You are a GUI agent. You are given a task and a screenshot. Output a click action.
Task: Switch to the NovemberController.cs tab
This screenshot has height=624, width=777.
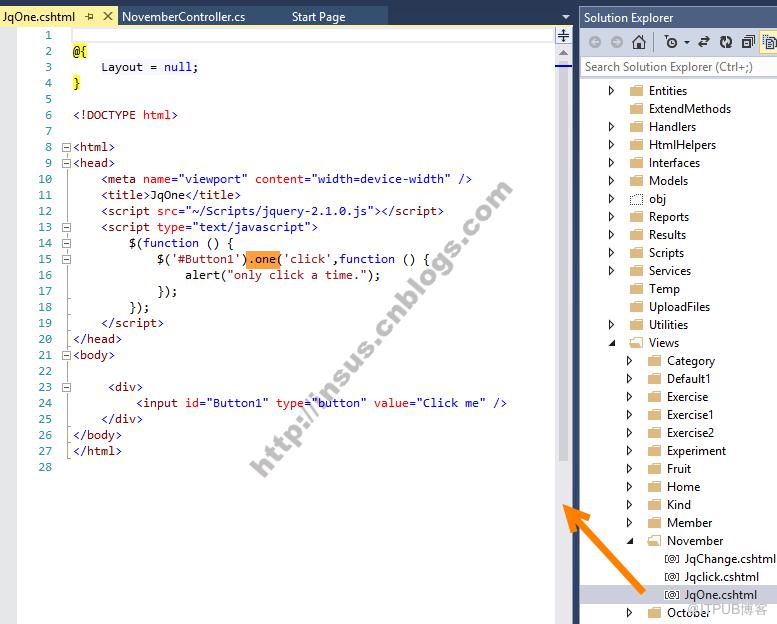pyautogui.click(x=183, y=17)
